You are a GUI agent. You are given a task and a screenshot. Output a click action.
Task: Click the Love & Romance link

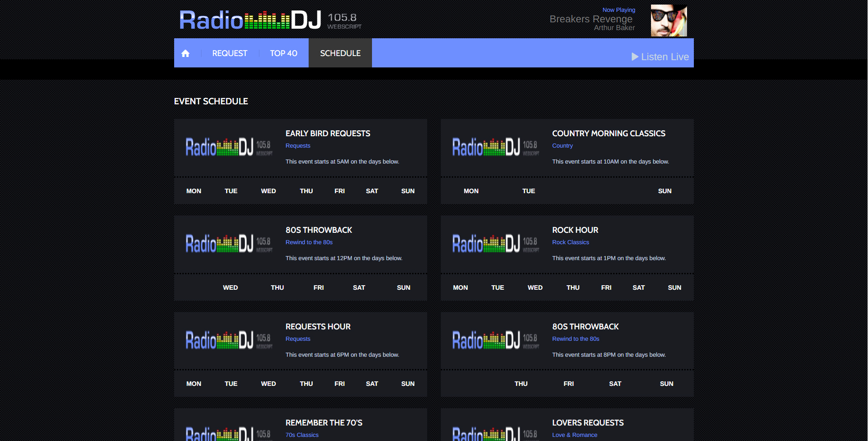[x=574, y=435]
